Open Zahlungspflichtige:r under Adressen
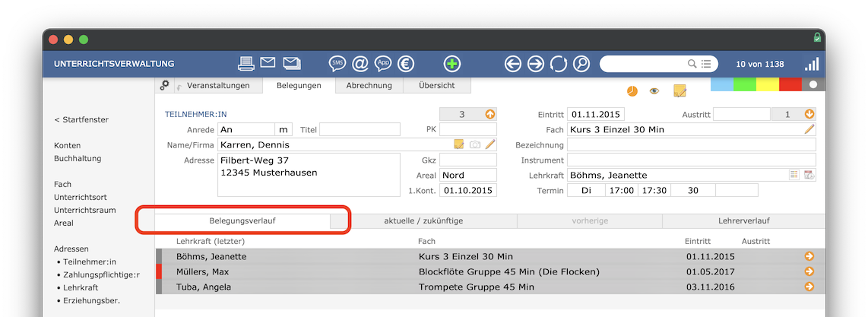Image resolution: width=868 pixels, height=317 pixels. (101, 275)
